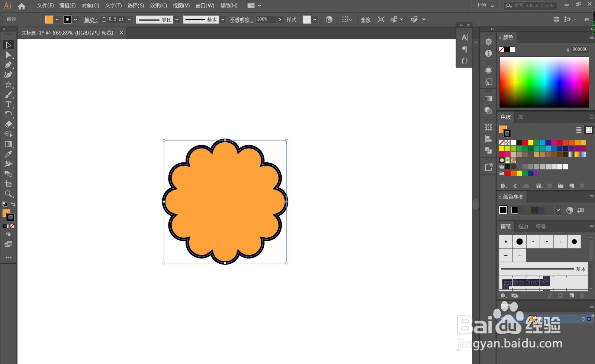Open brush definition dropdown
Viewport: 595px width, 364px height.
click(223, 19)
